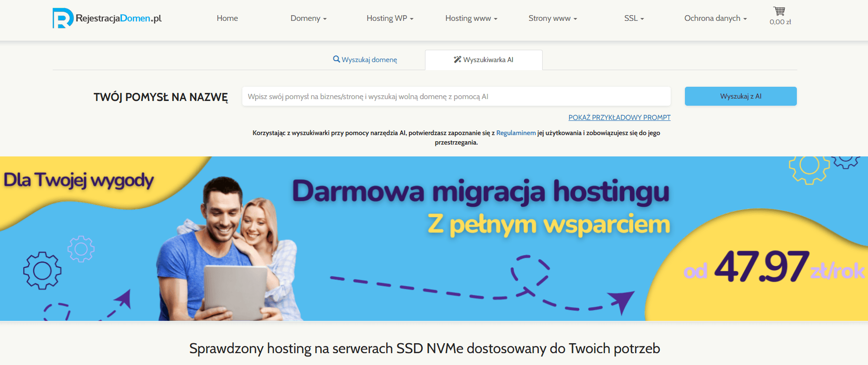The image size is (868, 365).
Task: Click the couple with tablet banner image
Action: (x=228, y=251)
